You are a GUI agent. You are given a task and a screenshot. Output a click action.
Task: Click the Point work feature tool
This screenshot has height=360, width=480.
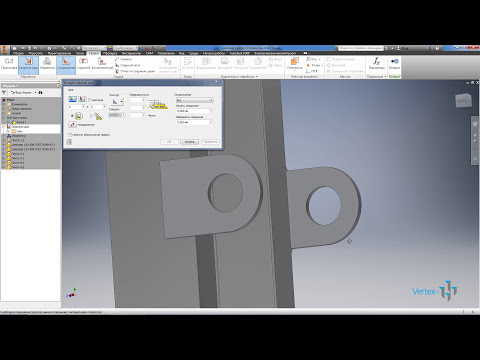pos(314,65)
